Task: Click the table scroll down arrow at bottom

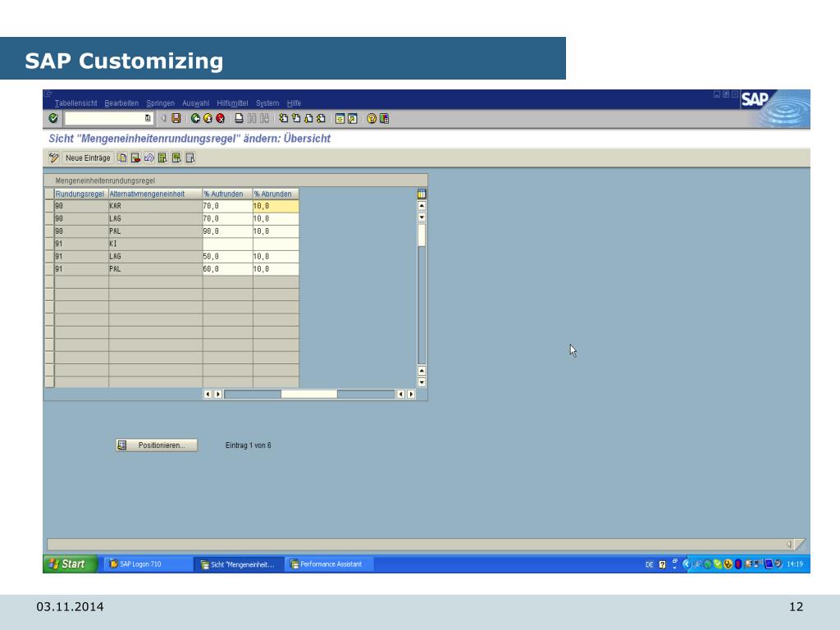Action: 422,382
